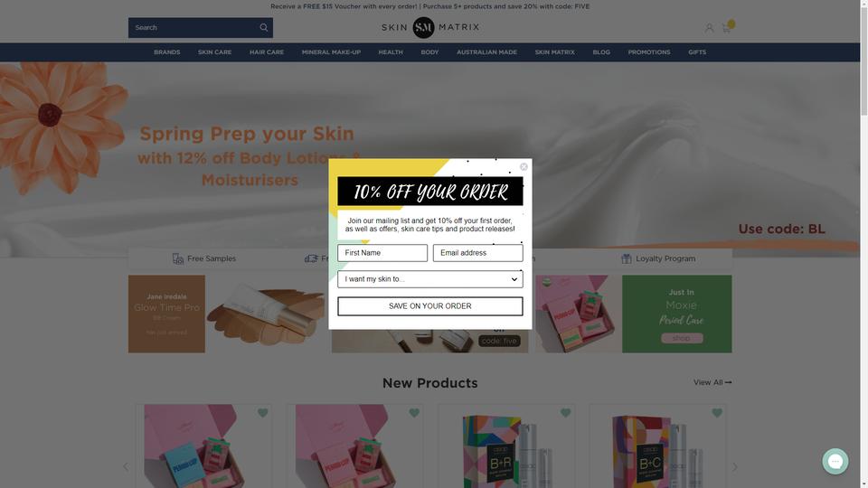This screenshot has width=868, height=488.
Task: Focus the Email address field
Action: coord(477,253)
